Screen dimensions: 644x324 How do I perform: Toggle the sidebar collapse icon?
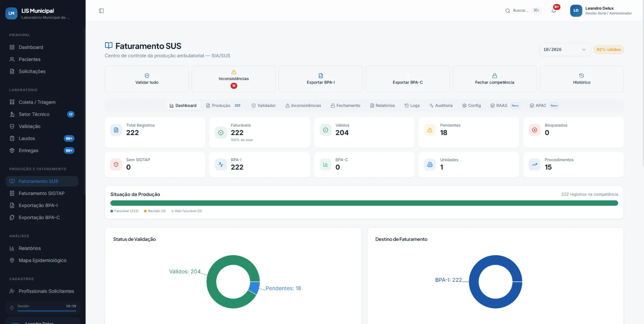(101, 11)
